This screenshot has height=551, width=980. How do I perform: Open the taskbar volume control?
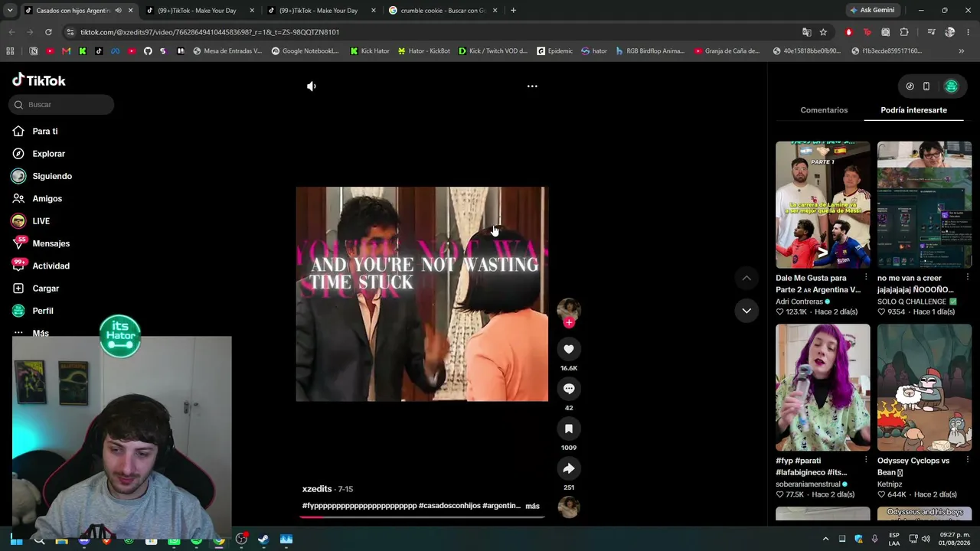pos(927,539)
